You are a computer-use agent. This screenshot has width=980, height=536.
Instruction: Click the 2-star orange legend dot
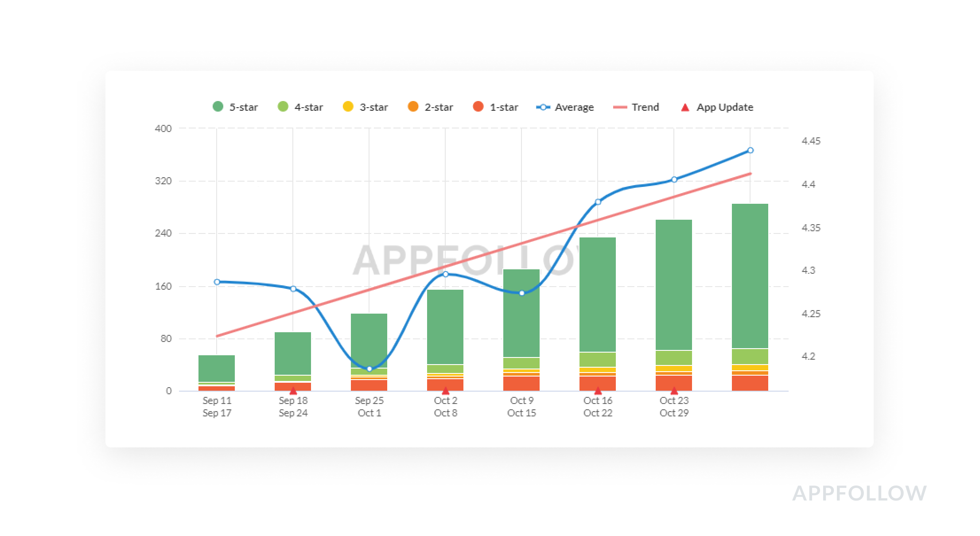pyautogui.click(x=413, y=107)
